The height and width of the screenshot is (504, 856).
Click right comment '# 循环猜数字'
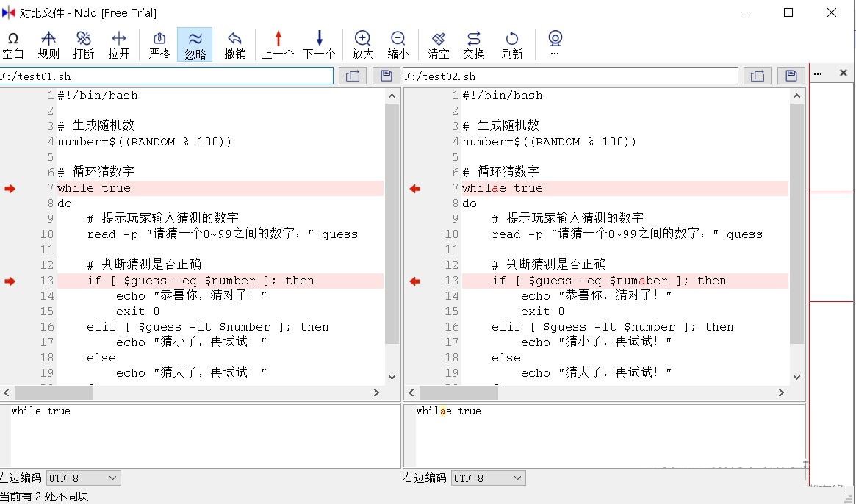pos(500,172)
